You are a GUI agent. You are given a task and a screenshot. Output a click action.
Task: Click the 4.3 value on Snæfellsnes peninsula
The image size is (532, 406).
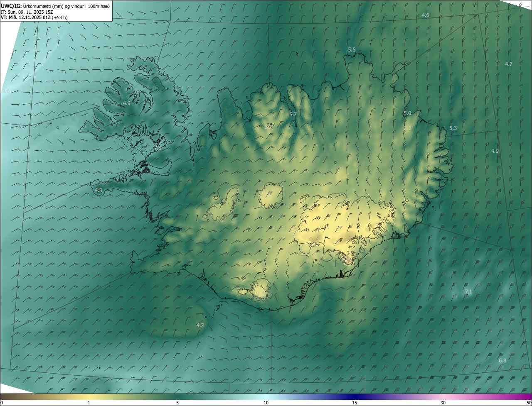point(99,190)
